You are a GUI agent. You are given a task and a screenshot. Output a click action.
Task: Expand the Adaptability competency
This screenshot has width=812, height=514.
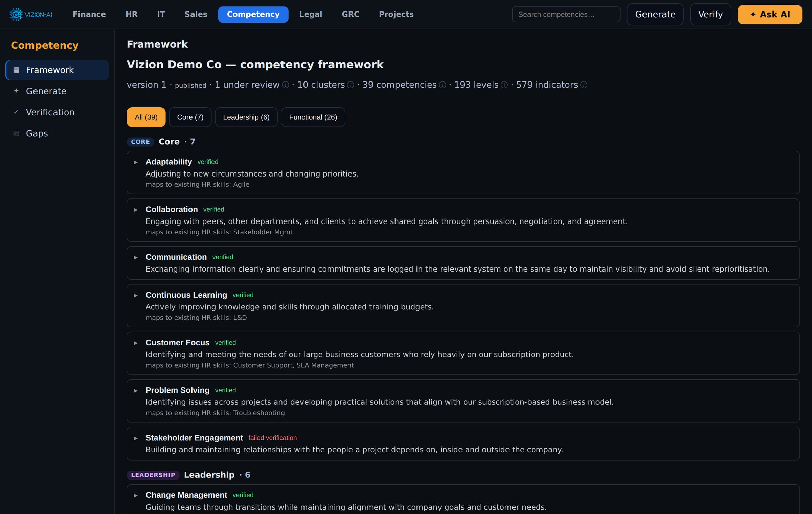pos(136,162)
